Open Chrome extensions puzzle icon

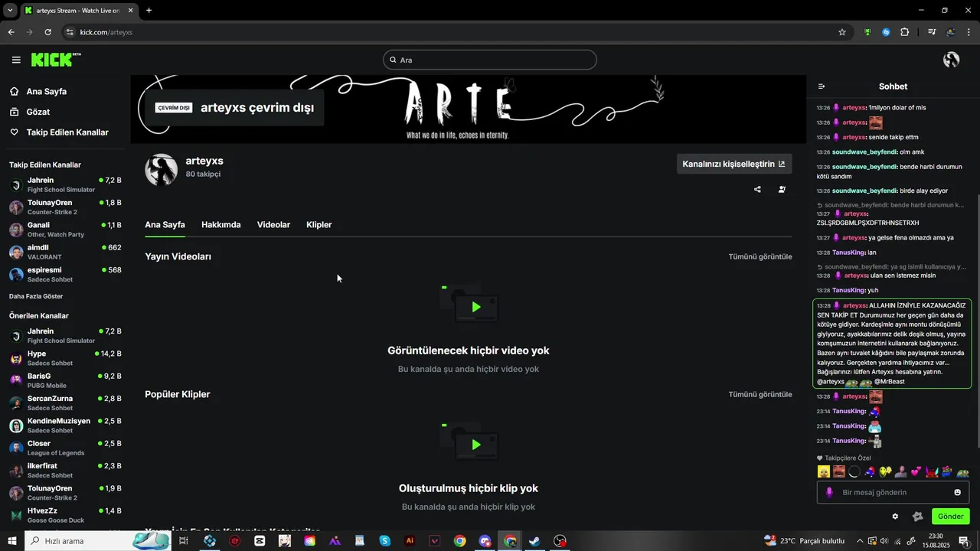point(905,32)
